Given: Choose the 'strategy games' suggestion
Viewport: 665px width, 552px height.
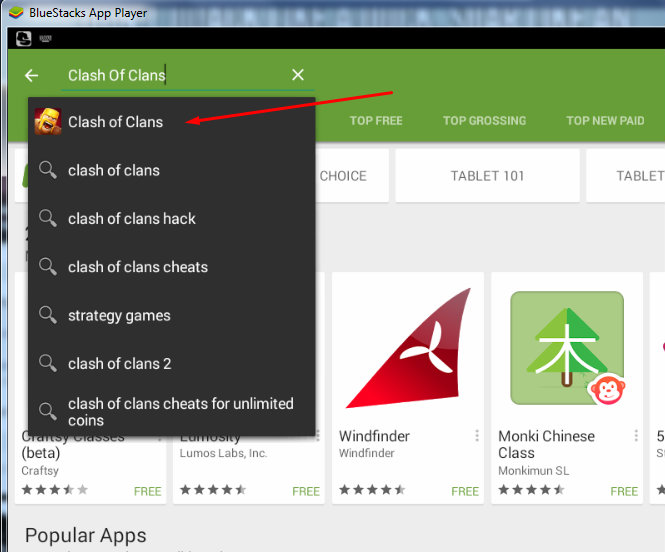Looking at the screenshot, I should click(x=172, y=315).
